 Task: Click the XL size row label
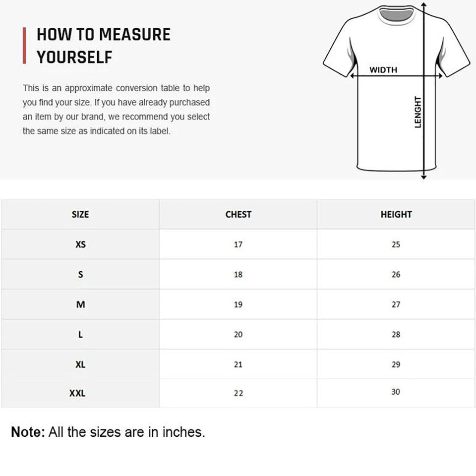[80, 364]
